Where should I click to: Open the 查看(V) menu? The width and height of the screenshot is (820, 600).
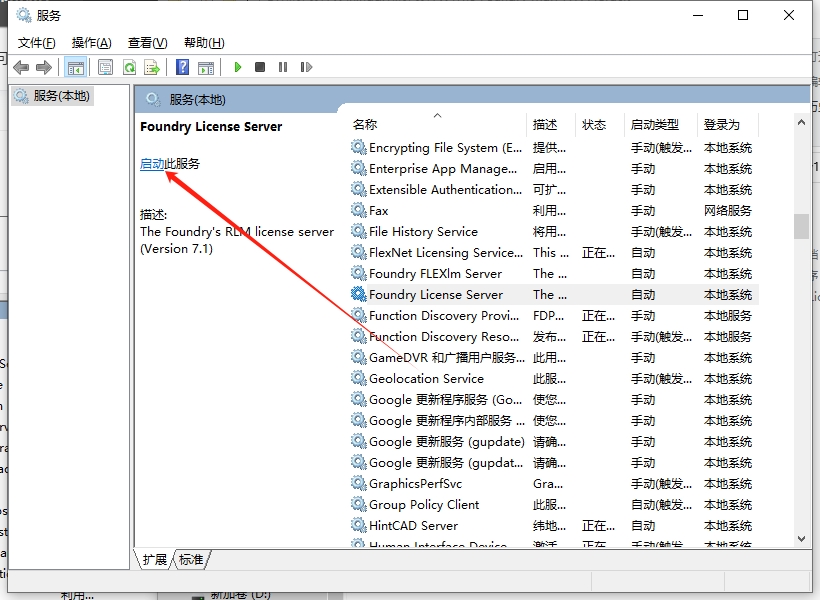click(x=147, y=42)
